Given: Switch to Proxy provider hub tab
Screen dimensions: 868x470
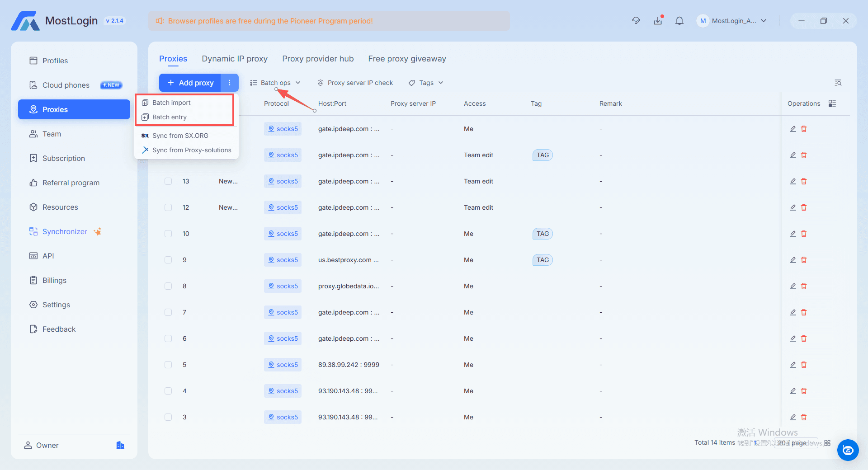Looking at the screenshot, I should [318, 59].
